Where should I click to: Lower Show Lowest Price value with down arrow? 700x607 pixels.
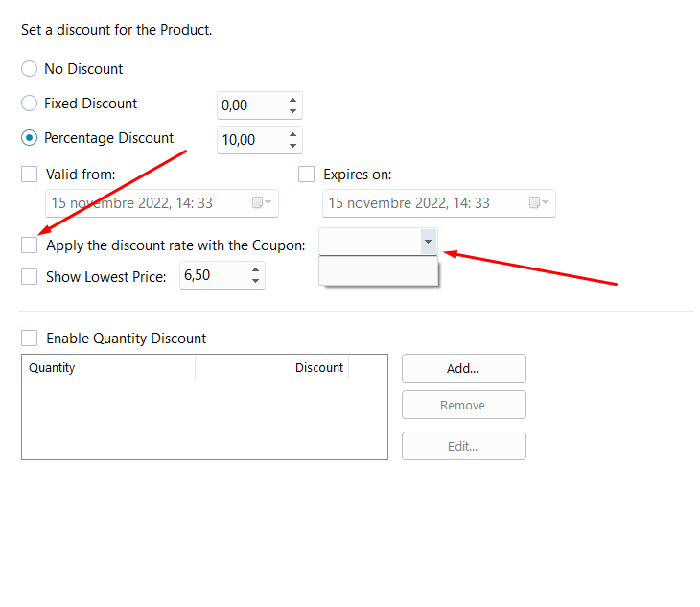coord(255,282)
